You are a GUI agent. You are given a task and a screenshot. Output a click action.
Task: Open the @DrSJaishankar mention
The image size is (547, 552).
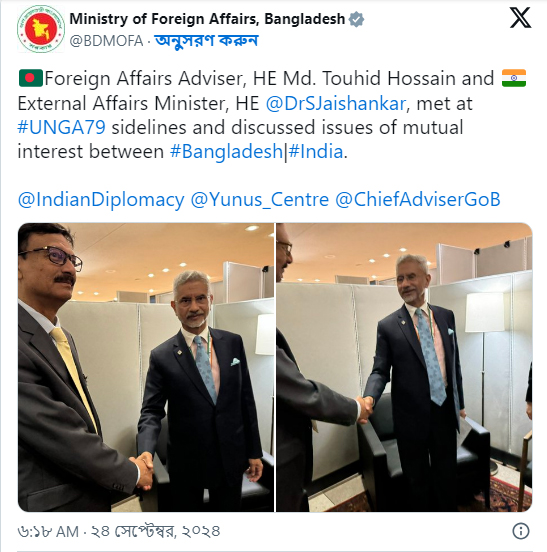click(x=336, y=104)
